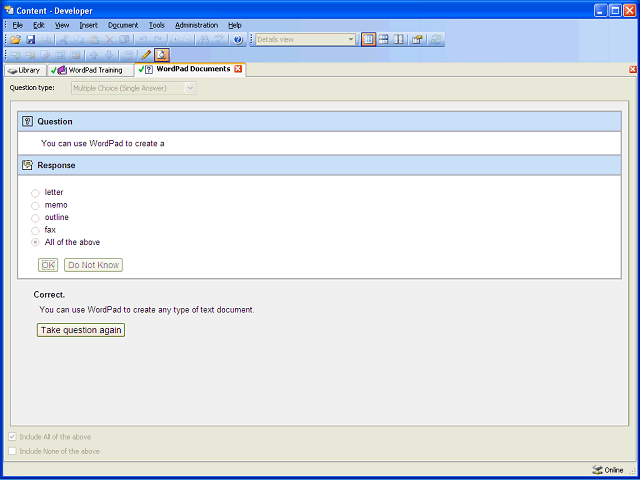Select the 'fax' radio option
Screen dimensions: 640x480
36,231
